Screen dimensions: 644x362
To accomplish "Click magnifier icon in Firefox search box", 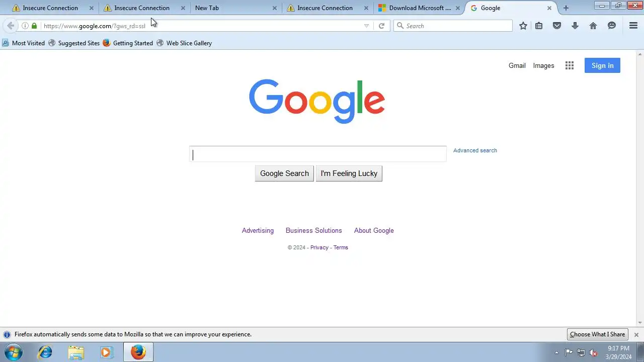I will click(x=400, y=26).
